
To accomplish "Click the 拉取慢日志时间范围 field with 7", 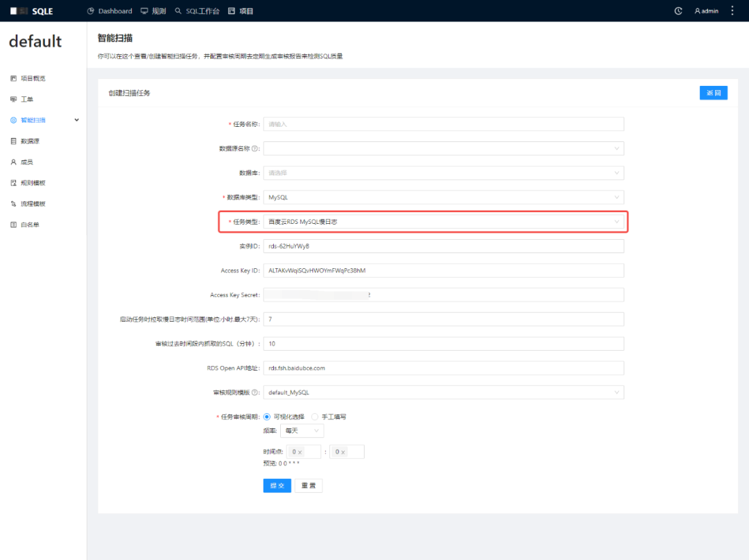I will 443,319.
